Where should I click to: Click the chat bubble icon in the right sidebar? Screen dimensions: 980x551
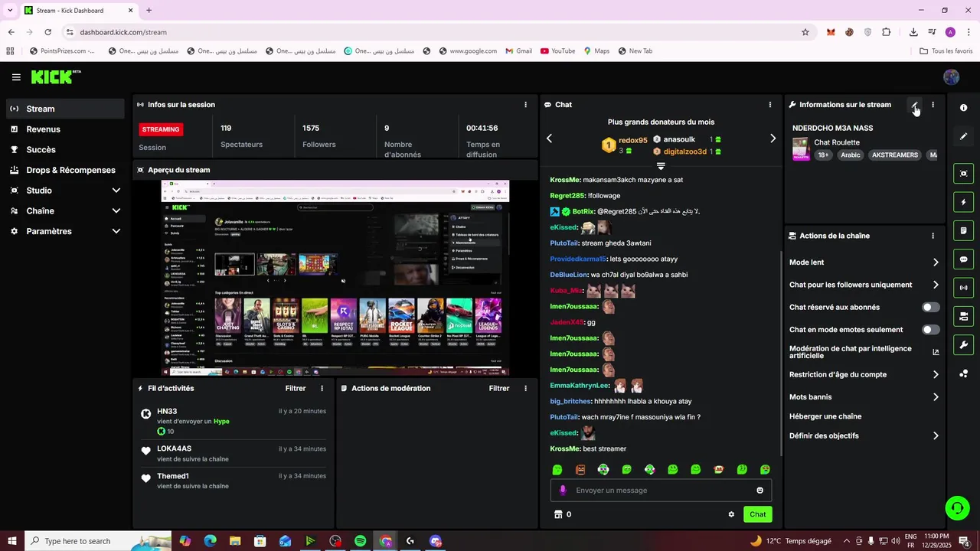coord(964,259)
